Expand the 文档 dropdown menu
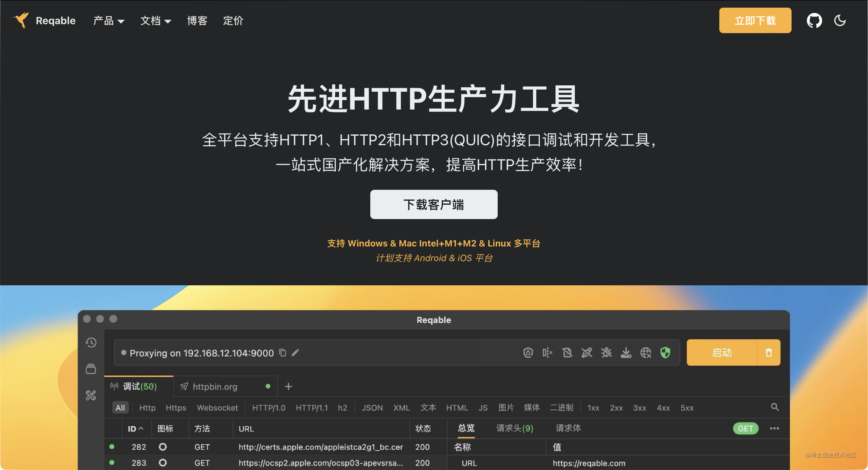Viewport: 868px width, 470px height. [156, 21]
